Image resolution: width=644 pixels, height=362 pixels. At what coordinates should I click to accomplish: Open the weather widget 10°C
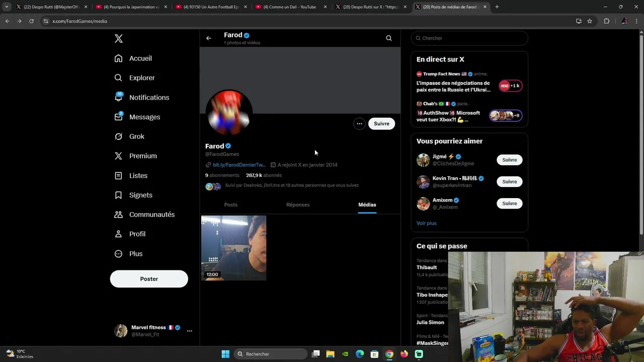point(19,354)
